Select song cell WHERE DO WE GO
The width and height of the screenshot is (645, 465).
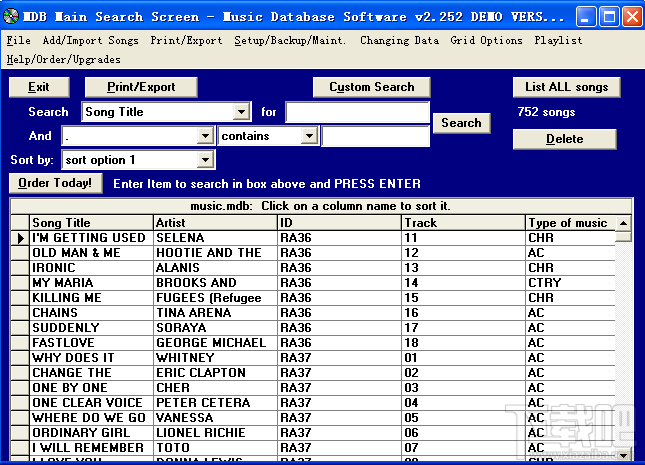tap(91, 418)
